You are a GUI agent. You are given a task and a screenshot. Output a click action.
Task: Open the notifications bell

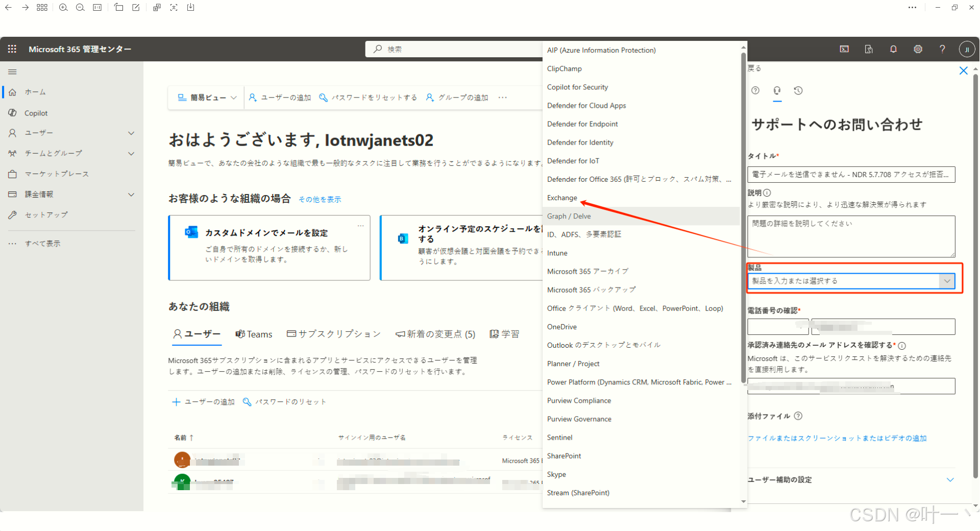coord(893,49)
